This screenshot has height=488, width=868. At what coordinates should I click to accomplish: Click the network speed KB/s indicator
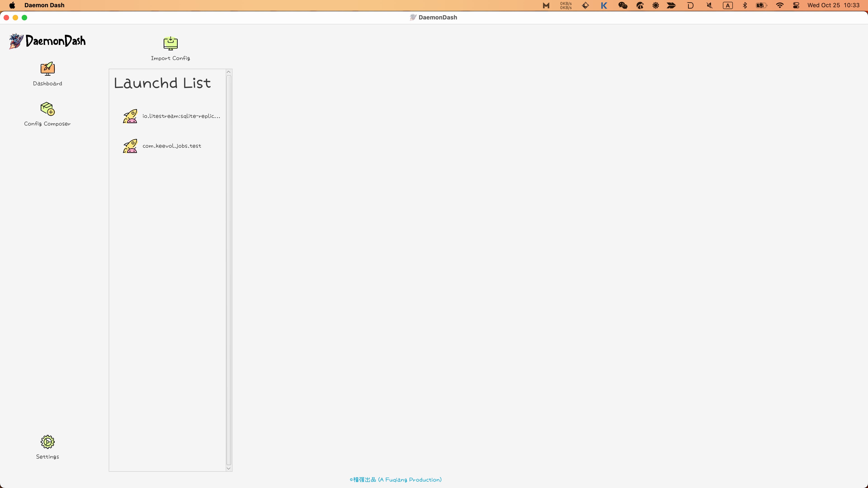(x=566, y=5)
